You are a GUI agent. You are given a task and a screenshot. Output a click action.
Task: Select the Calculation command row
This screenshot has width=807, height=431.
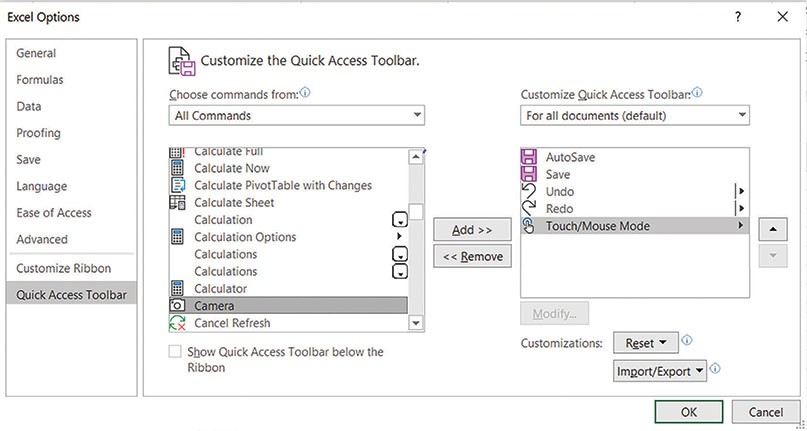288,220
